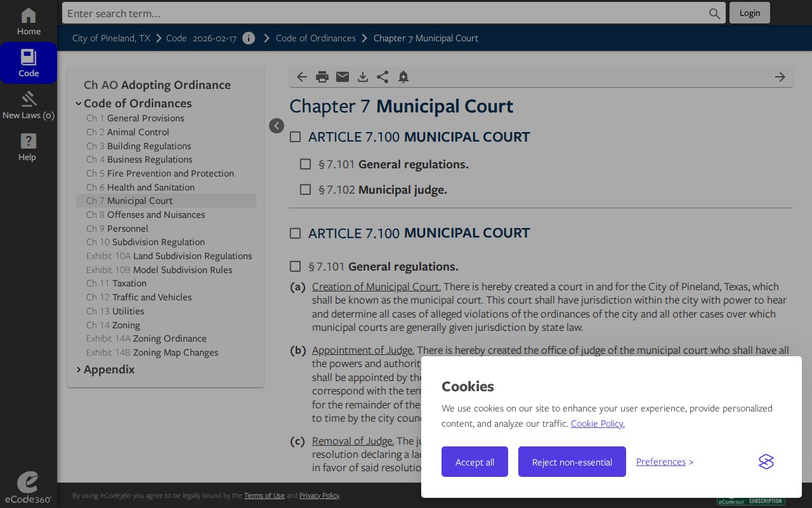The height and width of the screenshot is (508, 812).
Task: Check § 7.101 checkbox above section text
Action: pyautogui.click(x=295, y=266)
